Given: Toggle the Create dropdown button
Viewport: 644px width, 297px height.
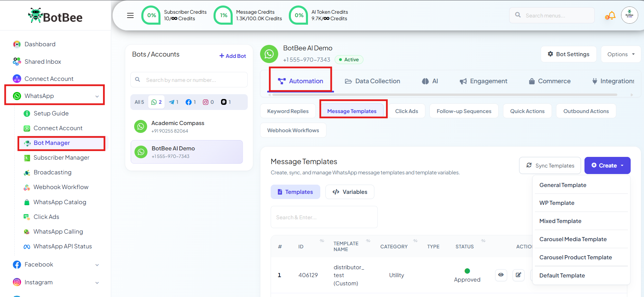Looking at the screenshot, I should 607,165.
